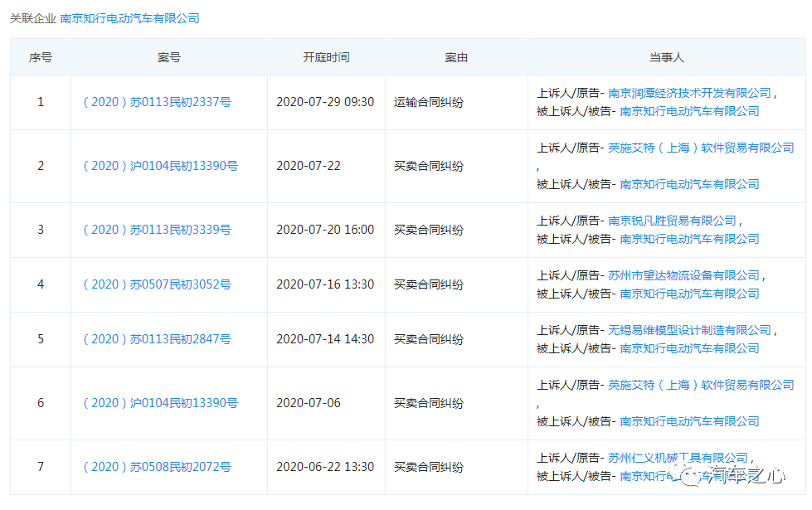812x510 pixels.
Task: Click 买卖合同纠纷 in row 3
Action: pos(429,230)
